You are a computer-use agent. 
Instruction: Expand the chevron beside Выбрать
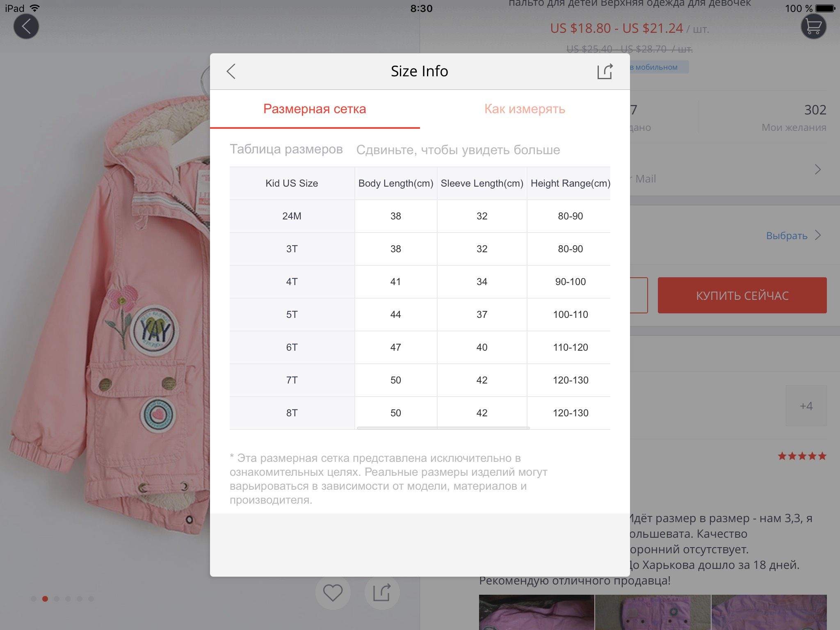point(817,235)
